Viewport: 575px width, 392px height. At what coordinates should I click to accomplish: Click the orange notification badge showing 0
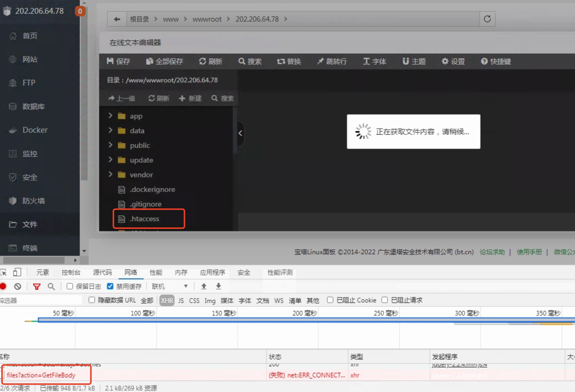pyautogui.click(x=80, y=11)
